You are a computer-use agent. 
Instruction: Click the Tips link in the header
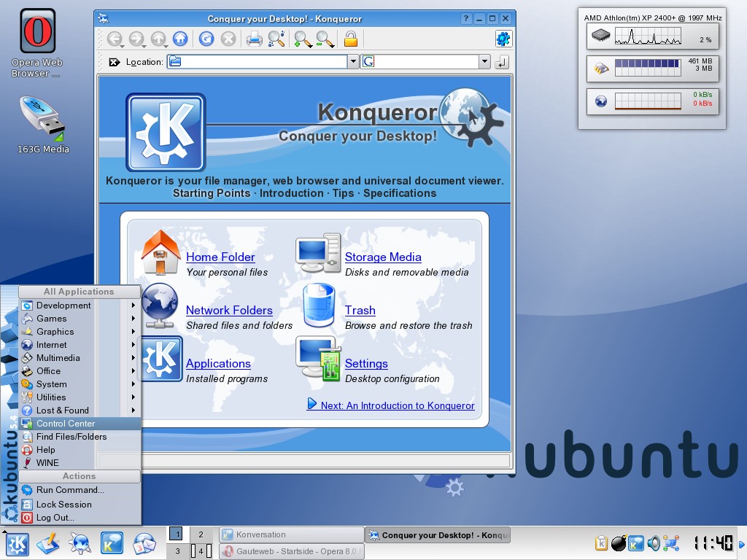[343, 193]
